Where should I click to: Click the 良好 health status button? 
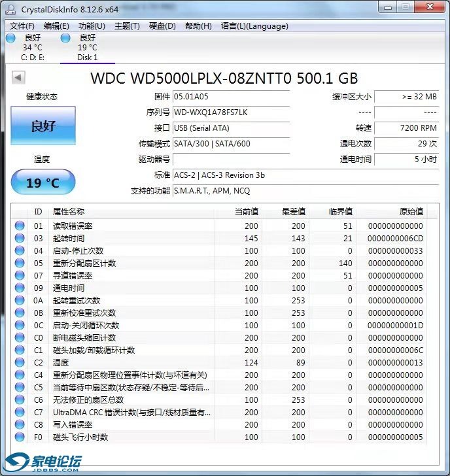click(x=43, y=126)
